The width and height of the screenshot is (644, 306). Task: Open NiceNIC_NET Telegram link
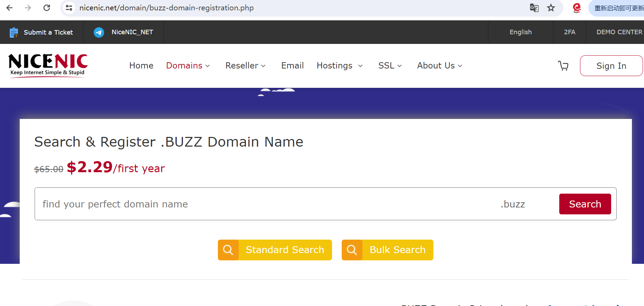coord(132,32)
